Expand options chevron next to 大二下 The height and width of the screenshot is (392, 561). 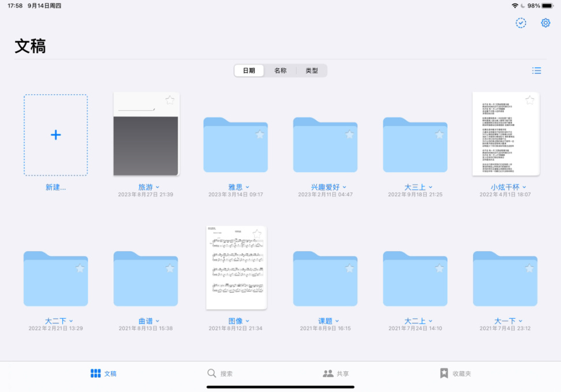(71, 321)
